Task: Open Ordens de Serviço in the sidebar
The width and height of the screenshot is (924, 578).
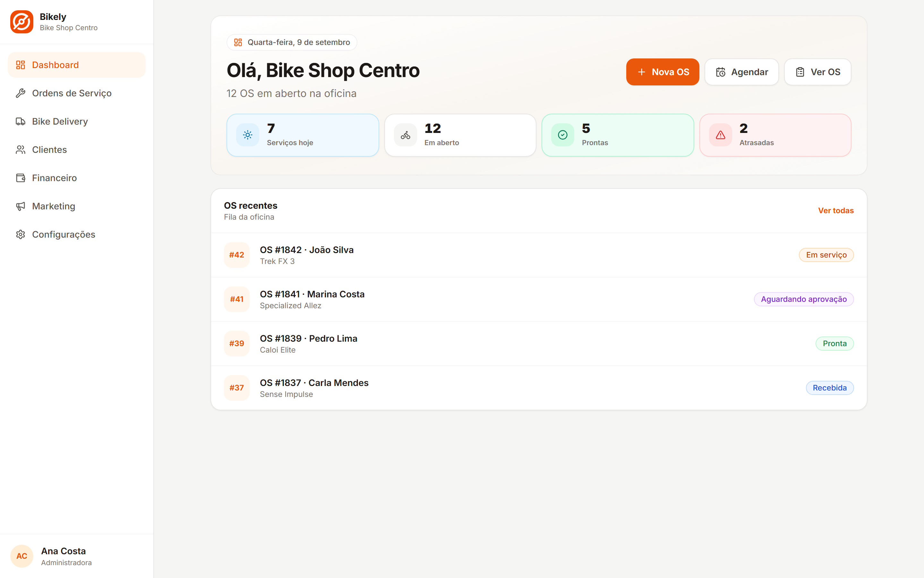Action: click(x=77, y=93)
